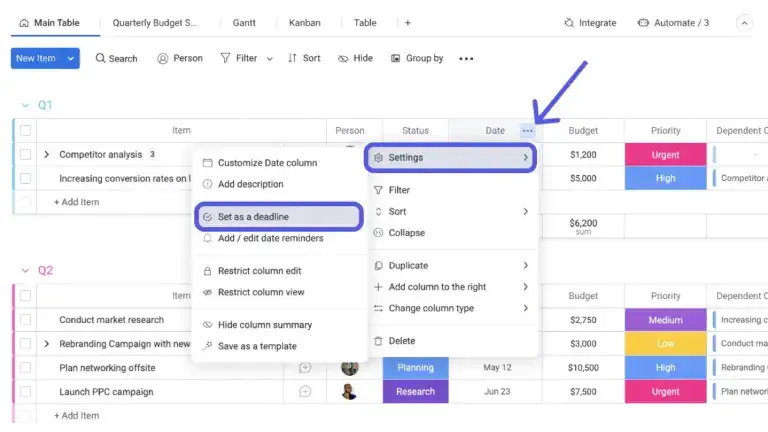Viewport: 768px width, 432px height.
Task: Click the Main Table home icon
Action: (24, 23)
